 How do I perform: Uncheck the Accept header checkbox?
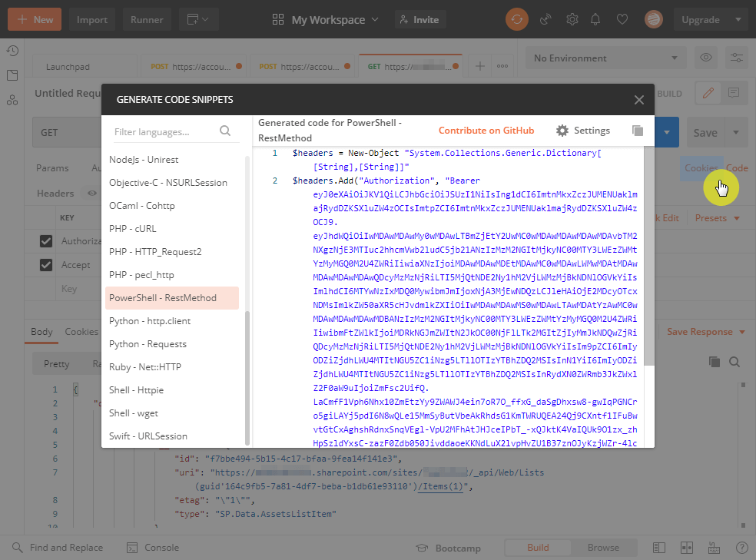click(46, 264)
